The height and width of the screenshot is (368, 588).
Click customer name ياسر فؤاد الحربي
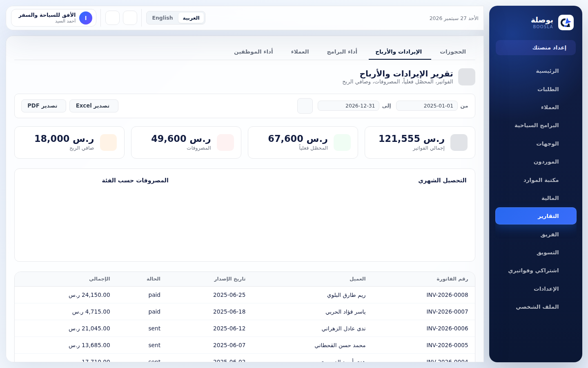(345, 312)
